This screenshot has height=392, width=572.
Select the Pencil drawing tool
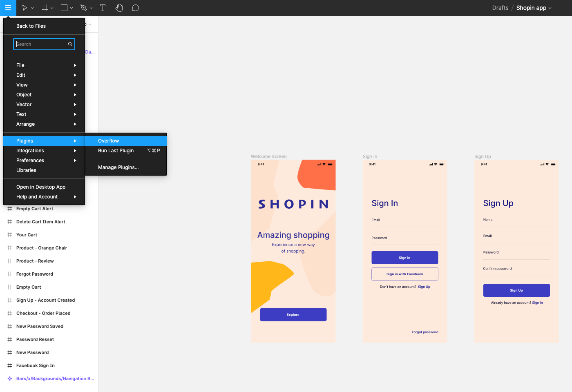tap(84, 7)
